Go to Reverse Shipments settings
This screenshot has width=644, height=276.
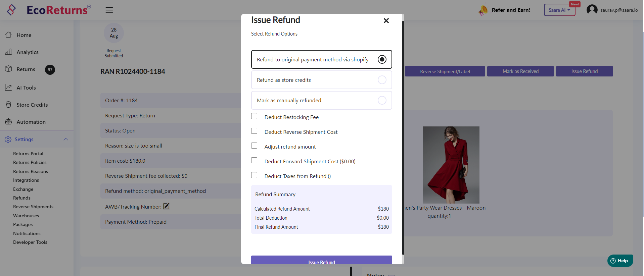pyautogui.click(x=33, y=207)
